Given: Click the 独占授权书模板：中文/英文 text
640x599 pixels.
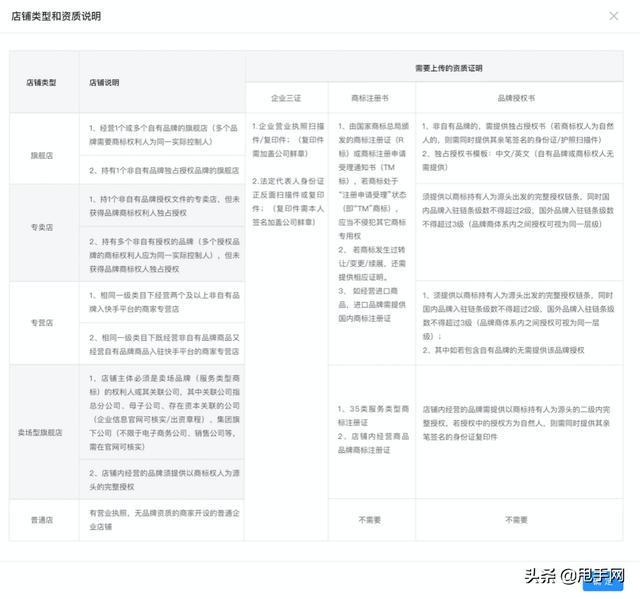Looking at the screenshot, I should coord(518,160).
